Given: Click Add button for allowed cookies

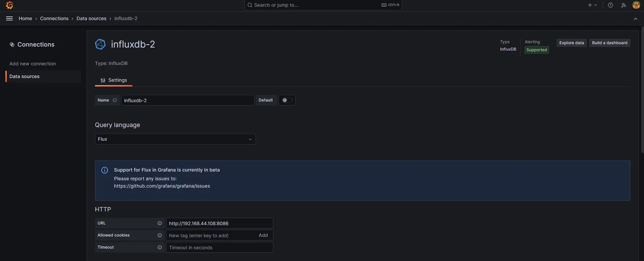Looking at the screenshot, I should [x=263, y=235].
